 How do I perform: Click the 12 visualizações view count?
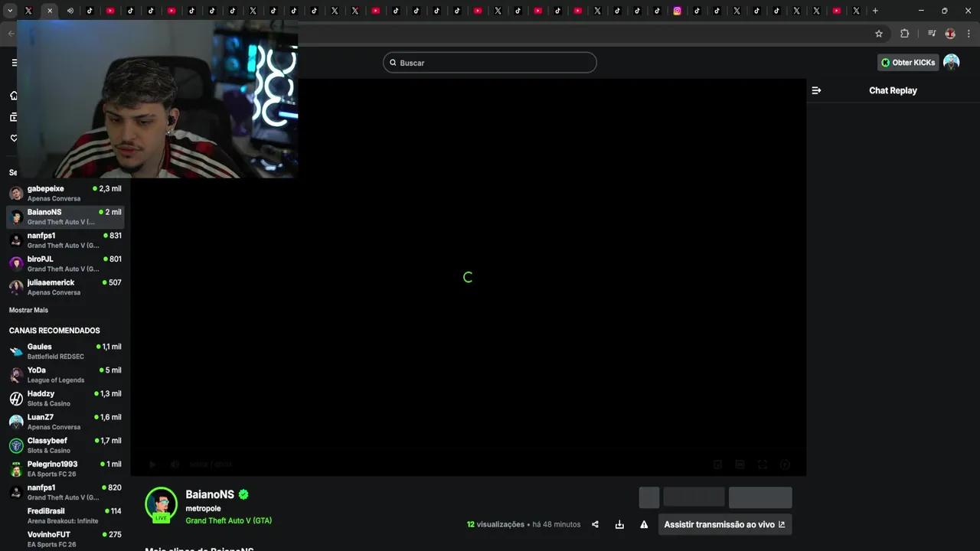coord(495,524)
